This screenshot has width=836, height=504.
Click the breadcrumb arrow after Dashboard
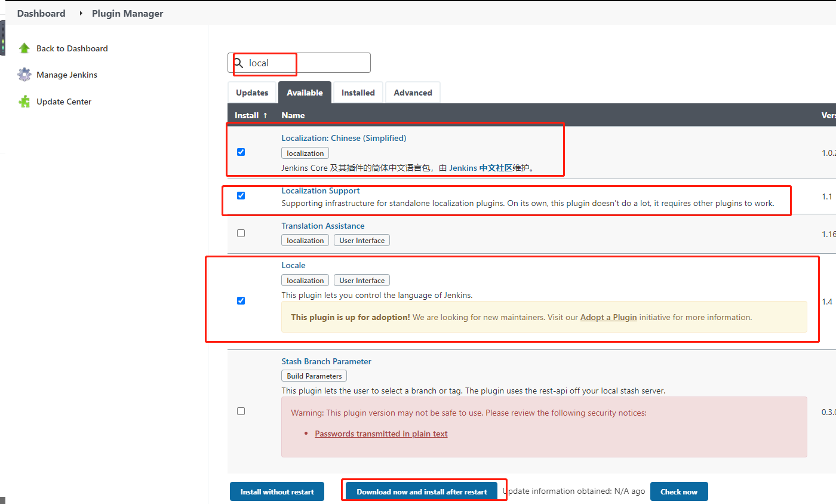pos(81,13)
